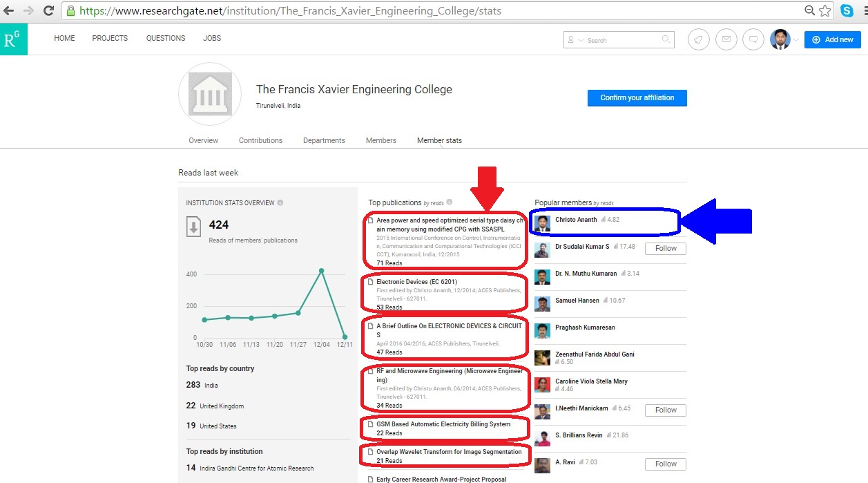Open the QUESTIONS menu item
The image size is (868, 483).
click(x=166, y=39)
